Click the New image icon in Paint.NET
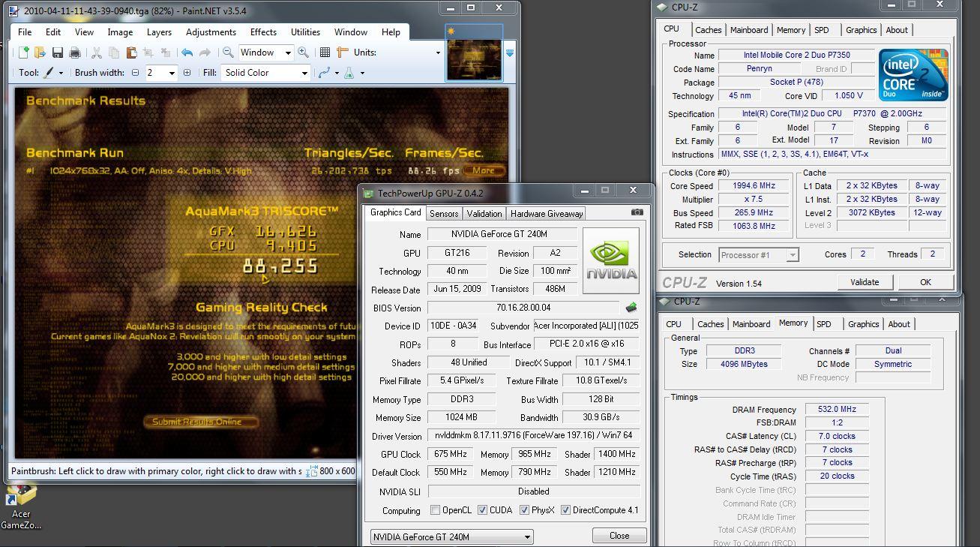The width and height of the screenshot is (980, 547). [23, 53]
